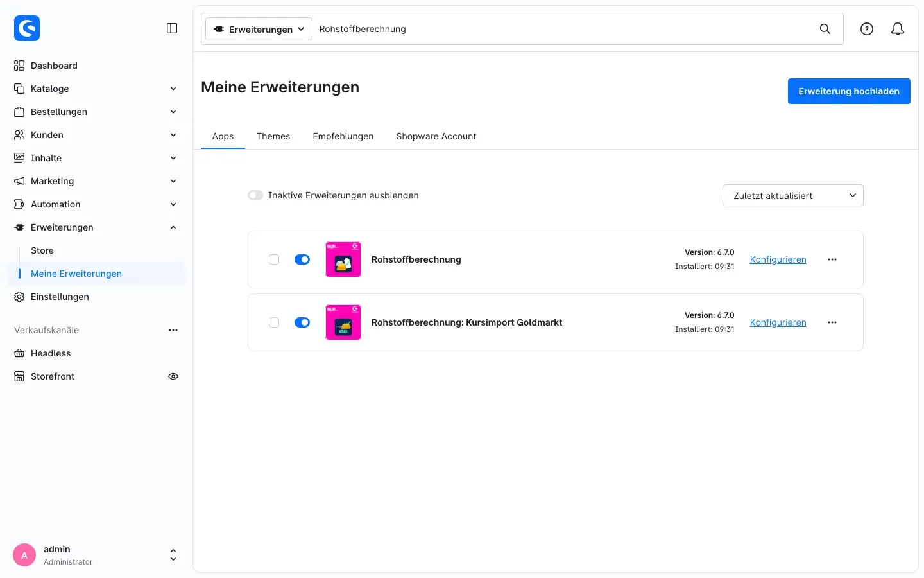Open the Verkaufskanäle three-dot menu

pos(173,330)
